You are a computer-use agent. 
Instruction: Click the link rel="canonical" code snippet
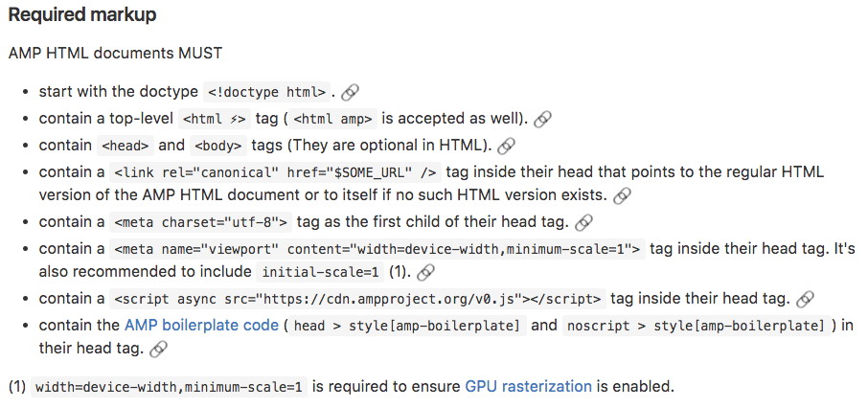[276, 172]
